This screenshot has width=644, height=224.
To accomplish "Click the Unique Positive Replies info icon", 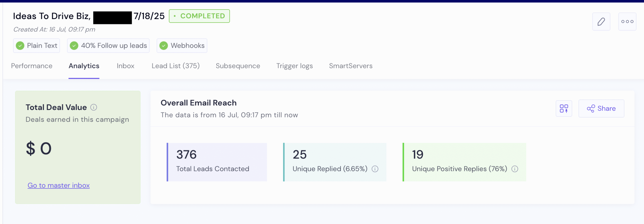I will point(515,169).
